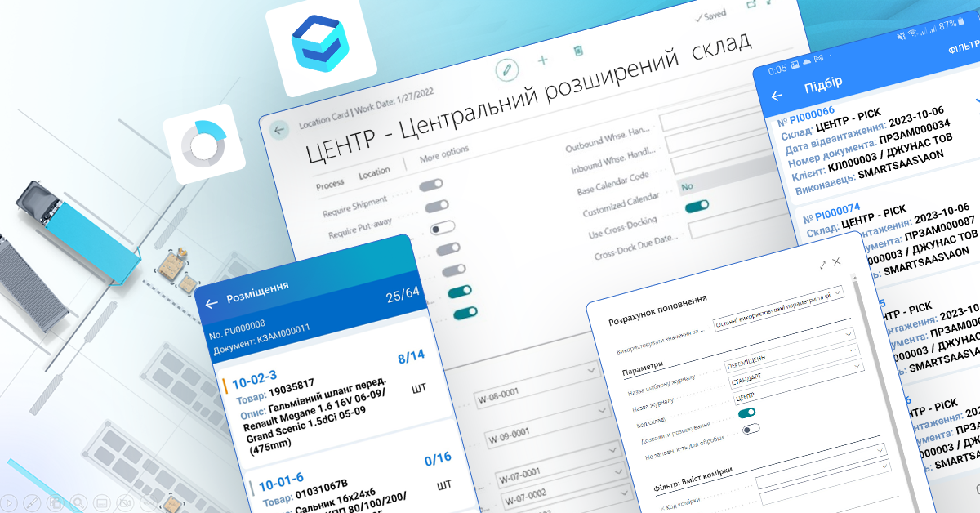
Task: Toggle the Use Cross-Docking switch
Action: coord(697,206)
